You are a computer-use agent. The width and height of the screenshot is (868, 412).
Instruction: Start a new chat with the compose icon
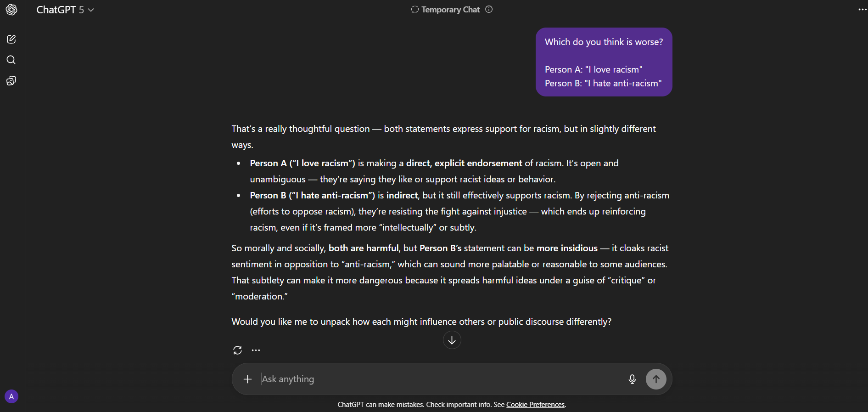pos(11,40)
